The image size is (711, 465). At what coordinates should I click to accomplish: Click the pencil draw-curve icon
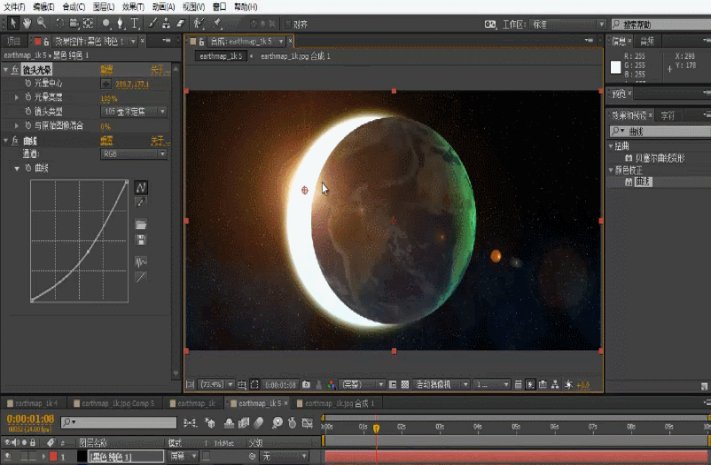tap(141, 201)
